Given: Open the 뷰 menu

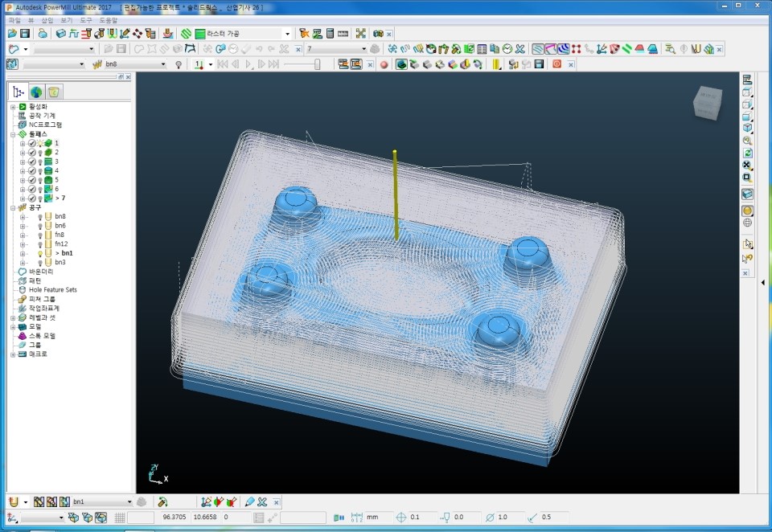Looking at the screenshot, I should [x=31, y=20].
